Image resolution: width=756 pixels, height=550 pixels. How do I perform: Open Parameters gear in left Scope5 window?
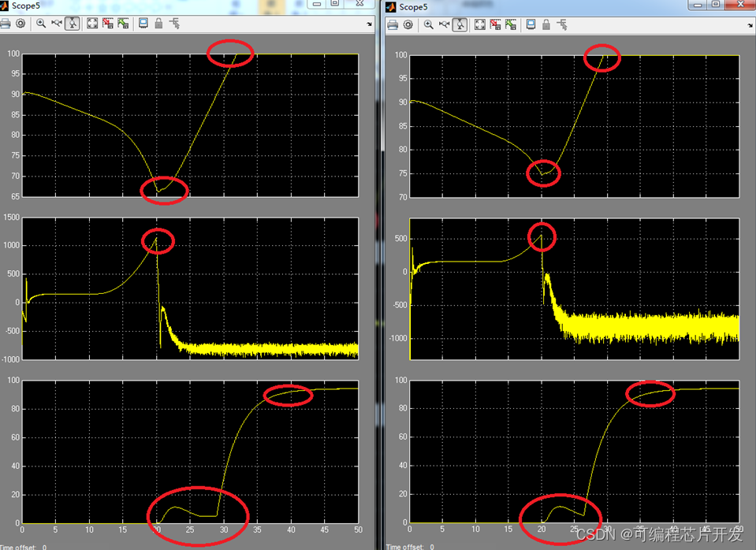(20, 23)
